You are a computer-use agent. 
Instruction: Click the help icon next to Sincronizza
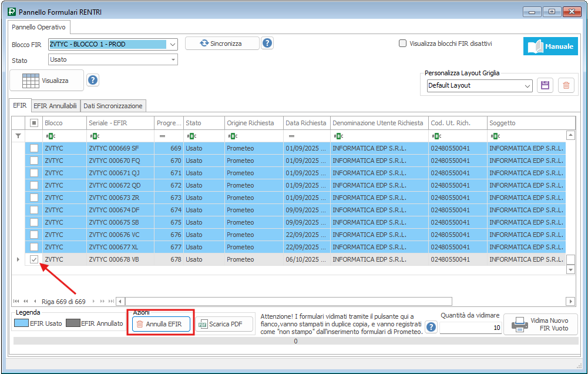(x=267, y=43)
